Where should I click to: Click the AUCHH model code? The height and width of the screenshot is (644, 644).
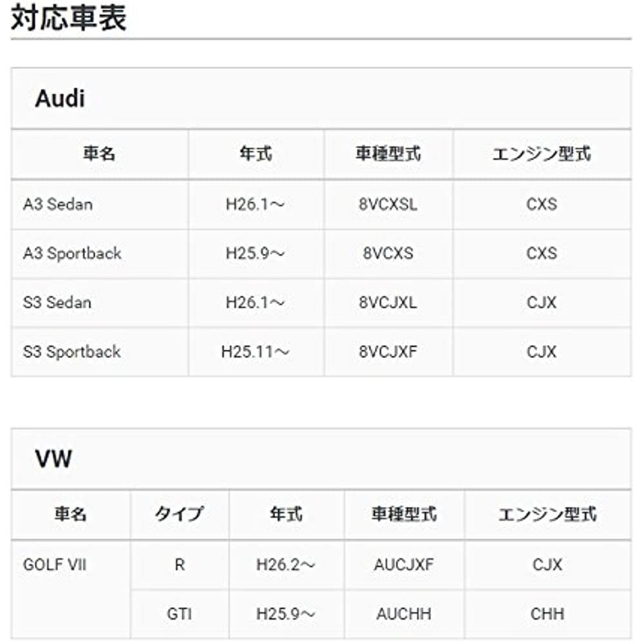[404, 614]
